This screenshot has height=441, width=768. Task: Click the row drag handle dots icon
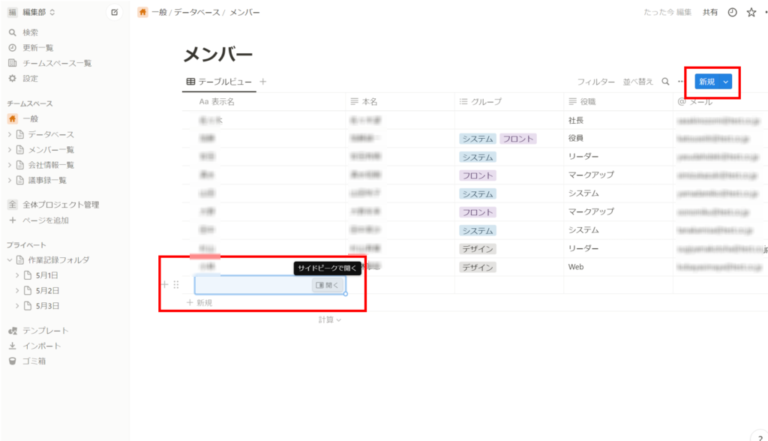click(x=176, y=285)
